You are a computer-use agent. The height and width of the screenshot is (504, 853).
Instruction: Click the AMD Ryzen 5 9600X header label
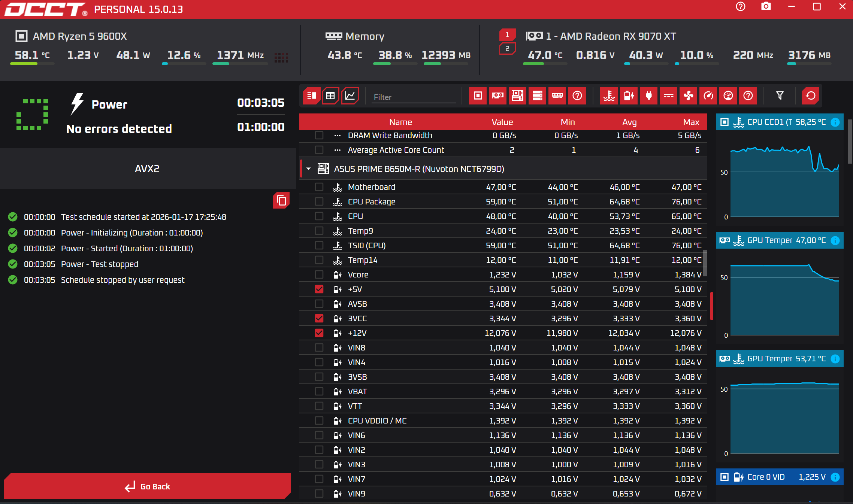coord(80,36)
